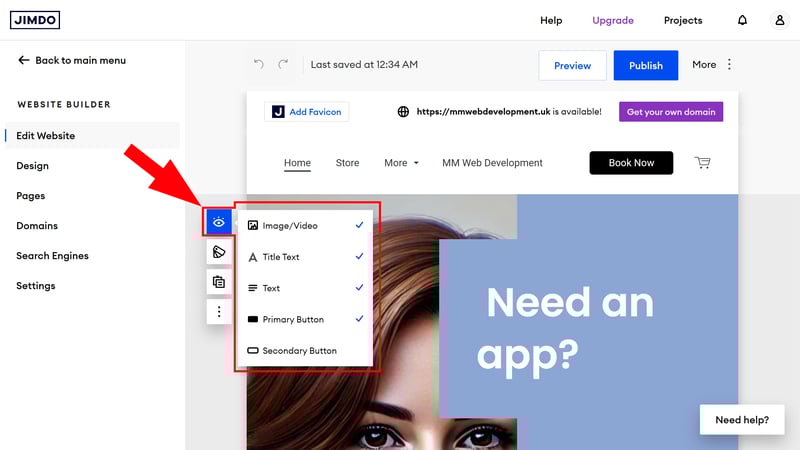Viewport: 800px width, 450px height.
Task: Open the Design section
Action: (32, 166)
